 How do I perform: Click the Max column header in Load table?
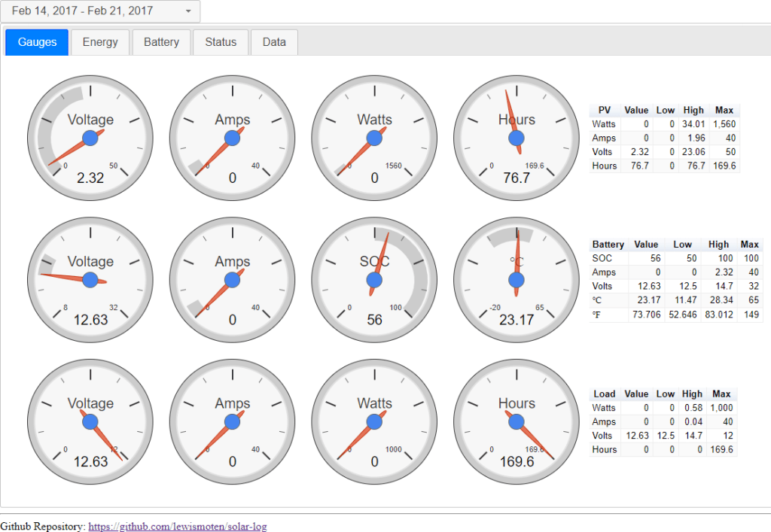(x=721, y=394)
